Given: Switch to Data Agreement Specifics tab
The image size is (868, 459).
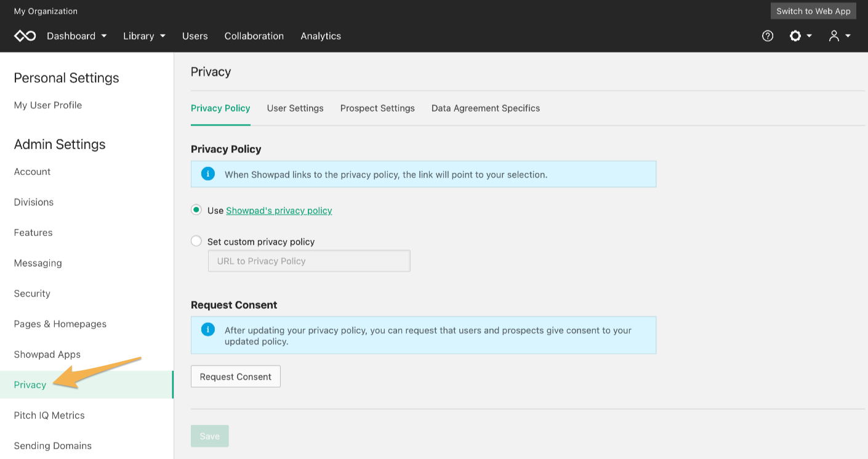Looking at the screenshot, I should [x=486, y=108].
